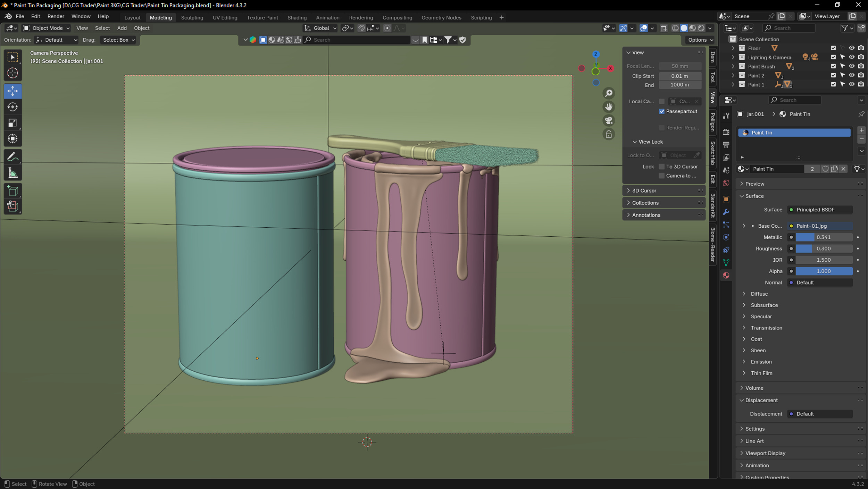
Task: Switch to rendered viewport shading
Action: tap(701, 28)
